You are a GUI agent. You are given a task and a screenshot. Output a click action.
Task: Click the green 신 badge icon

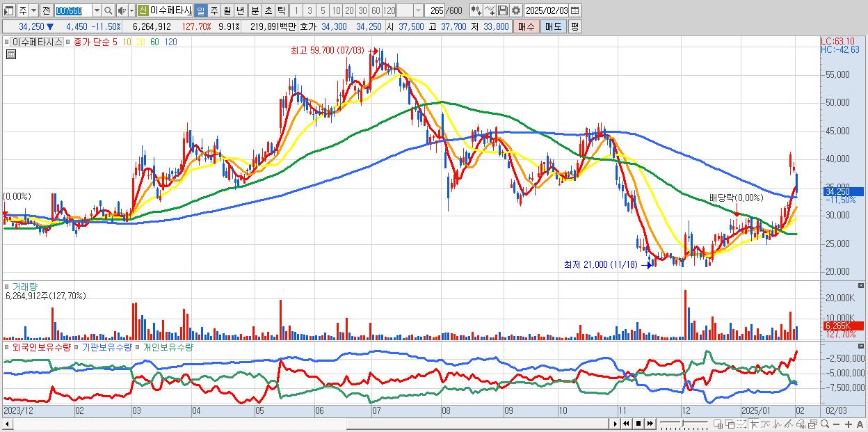click(143, 10)
